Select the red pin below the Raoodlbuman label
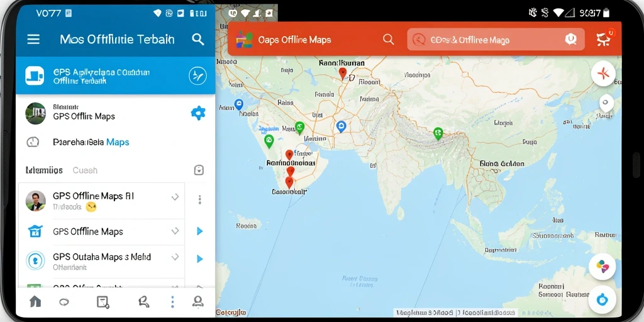Viewport: 644px width, 322px height. tap(343, 74)
